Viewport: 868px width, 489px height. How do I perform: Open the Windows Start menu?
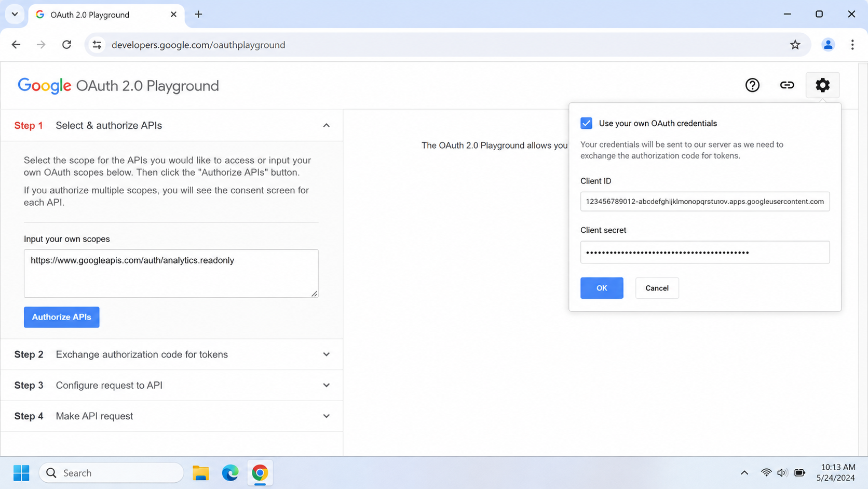[x=21, y=473]
